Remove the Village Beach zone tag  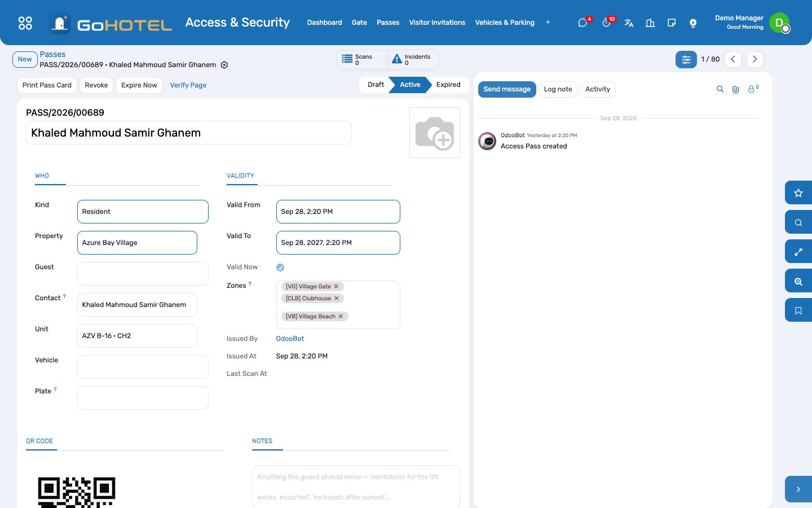[x=341, y=317]
